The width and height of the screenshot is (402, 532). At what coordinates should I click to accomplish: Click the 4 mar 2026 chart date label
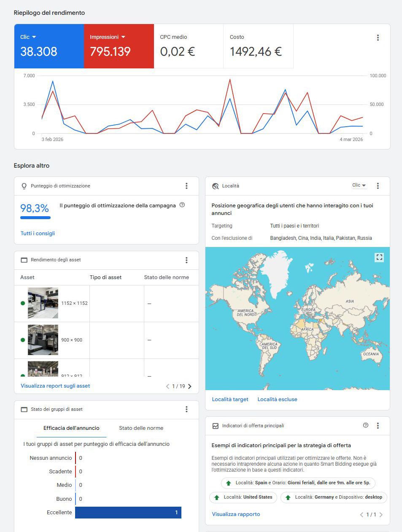click(x=351, y=139)
